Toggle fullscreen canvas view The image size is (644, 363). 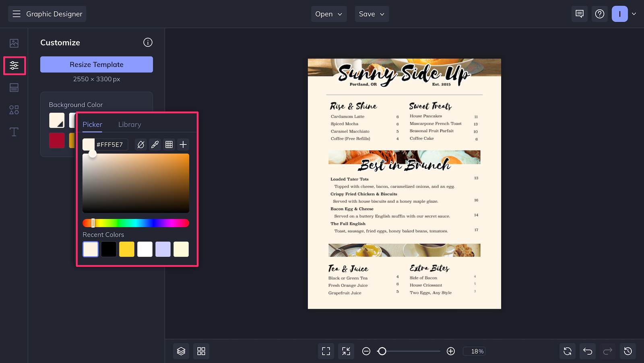point(326,351)
